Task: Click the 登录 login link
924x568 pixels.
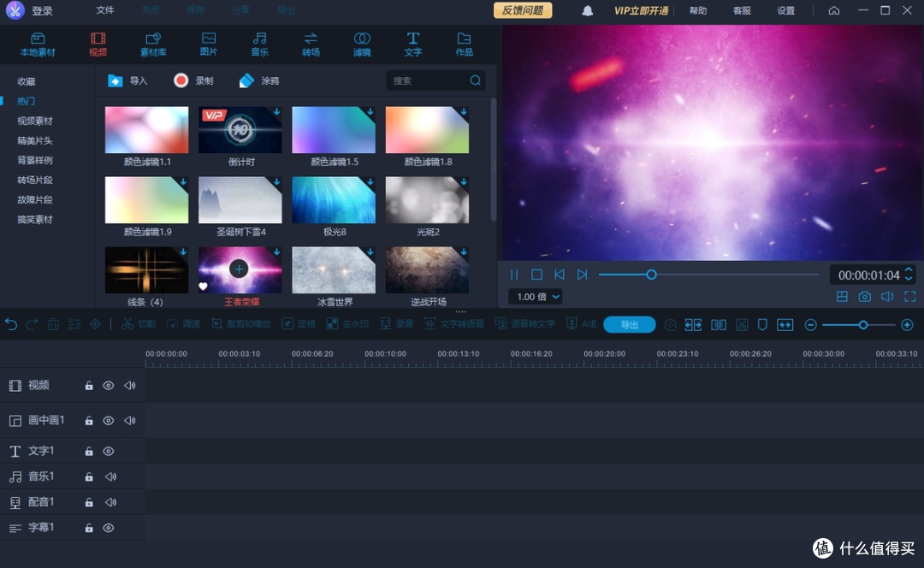Action: 42,10
